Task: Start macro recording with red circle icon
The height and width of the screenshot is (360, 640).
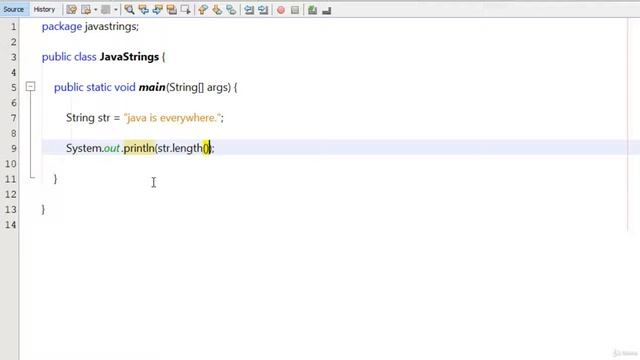Action: tap(281, 10)
